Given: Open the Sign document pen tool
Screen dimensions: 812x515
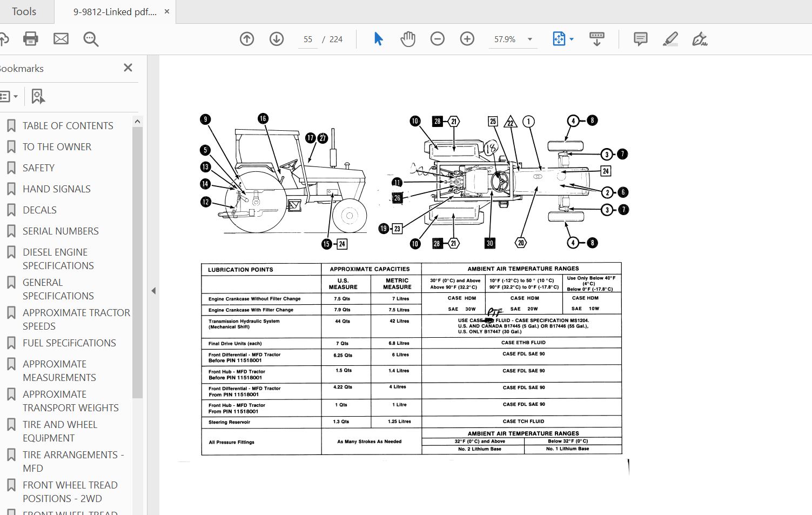Looking at the screenshot, I should click(x=700, y=39).
